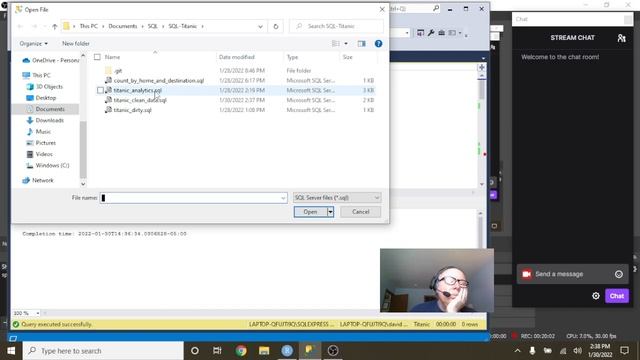Select the OneDrive - Personal tree item
Screen dimensions: 640x360
click(x=51, y=60)
